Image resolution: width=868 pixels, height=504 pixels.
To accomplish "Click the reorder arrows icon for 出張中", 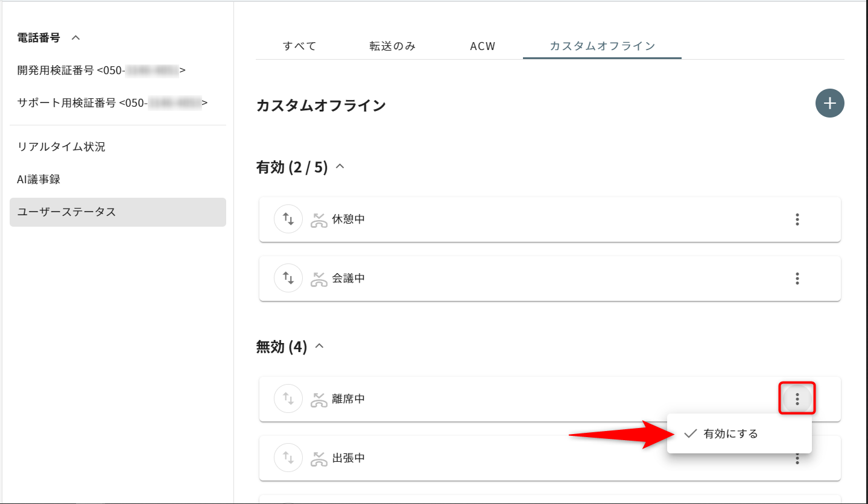I will 288,458.
